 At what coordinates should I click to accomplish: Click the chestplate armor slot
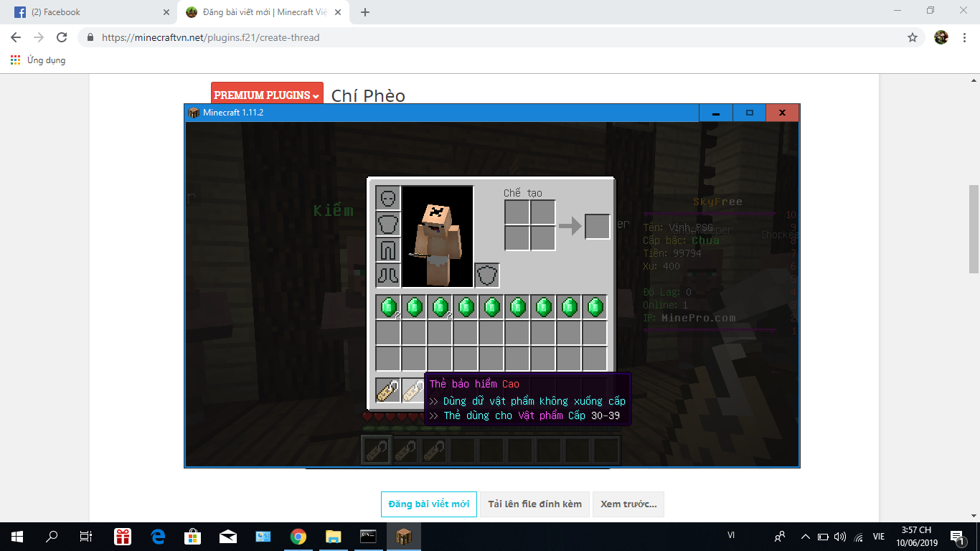[x=388, y=224]
